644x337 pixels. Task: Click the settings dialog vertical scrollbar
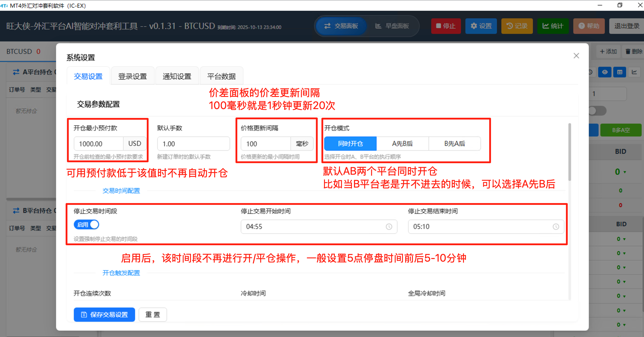pyautogui.click(x=569, y=152)
